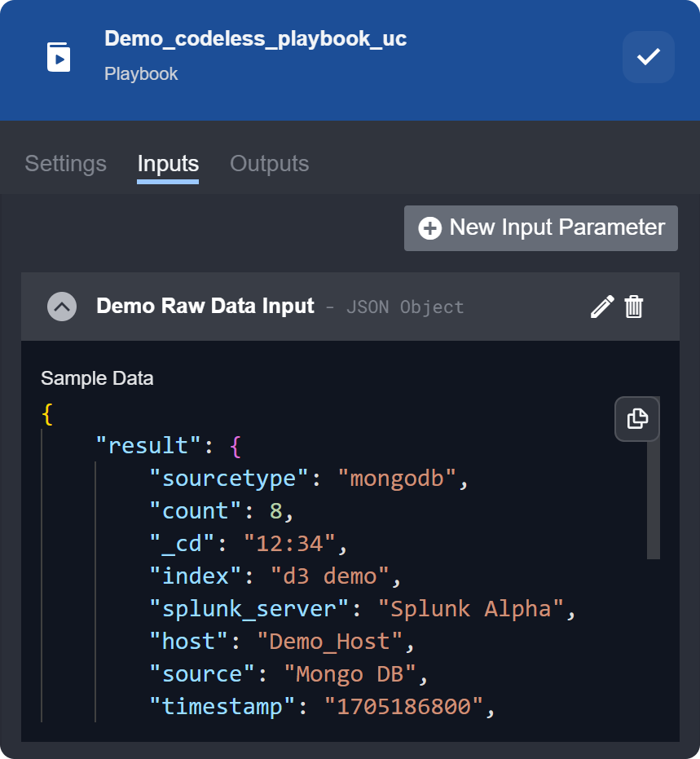Click the New Input Parameter button label
Image resolution: width=700 pixels, height=759 pixels.
coord(557,227)
